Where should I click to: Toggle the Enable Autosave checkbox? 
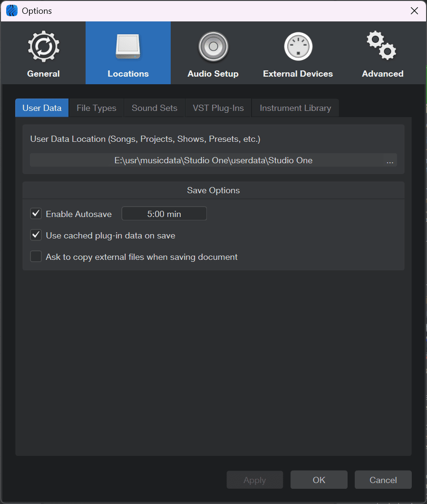(36, 213)
